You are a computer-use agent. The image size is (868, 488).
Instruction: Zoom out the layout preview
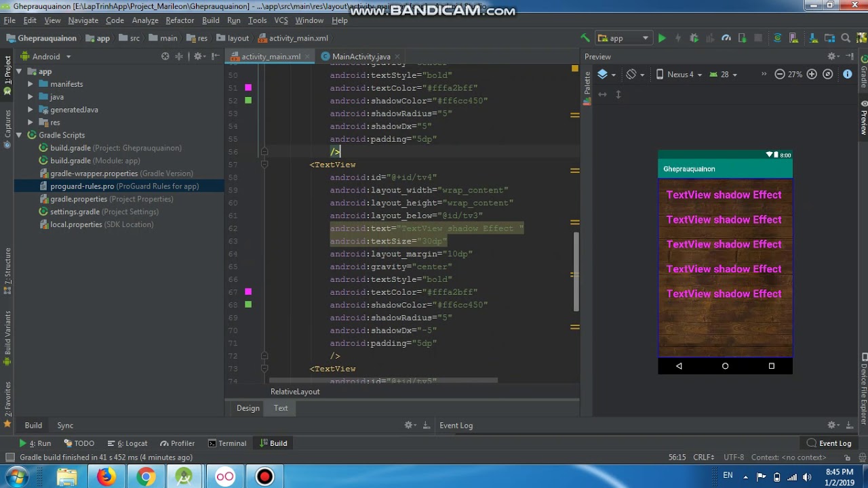coord(780,75)
